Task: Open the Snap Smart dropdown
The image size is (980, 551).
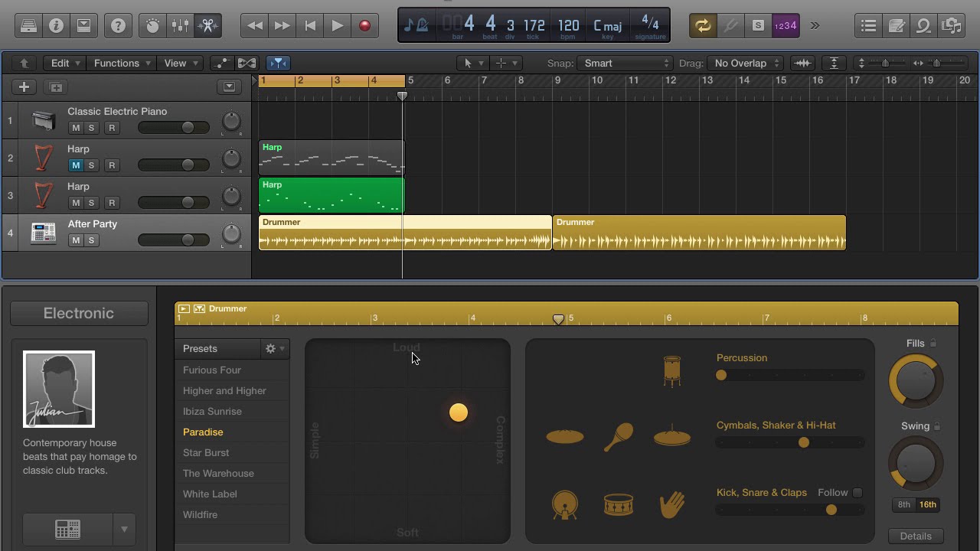Action: coord(626,63)
